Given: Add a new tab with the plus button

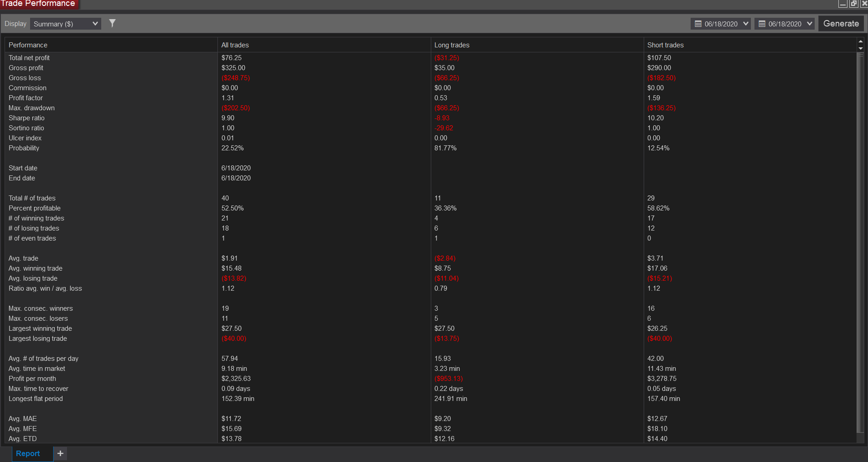Looking at the screenshot, I should 60,453.
